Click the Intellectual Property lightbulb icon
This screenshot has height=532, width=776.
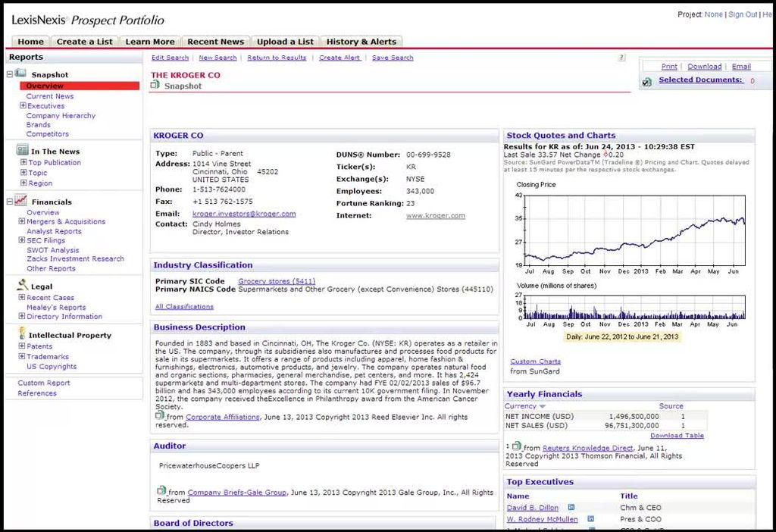[21, 334]
